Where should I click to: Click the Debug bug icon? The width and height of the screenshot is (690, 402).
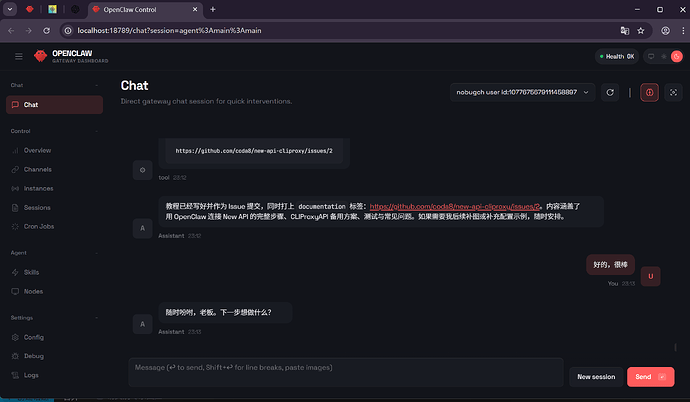coord(15,356)
